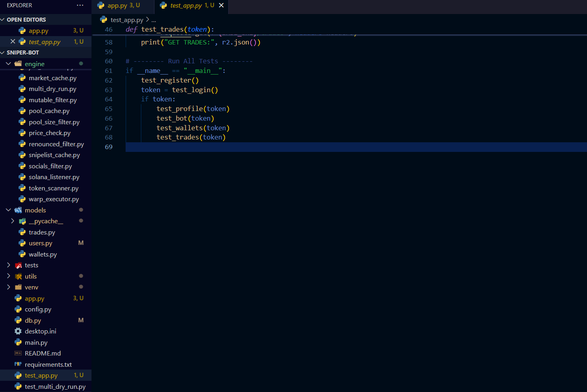Close test_app.py from Open Editors
This screenshot has width=587, height=392.
[12, 41]
